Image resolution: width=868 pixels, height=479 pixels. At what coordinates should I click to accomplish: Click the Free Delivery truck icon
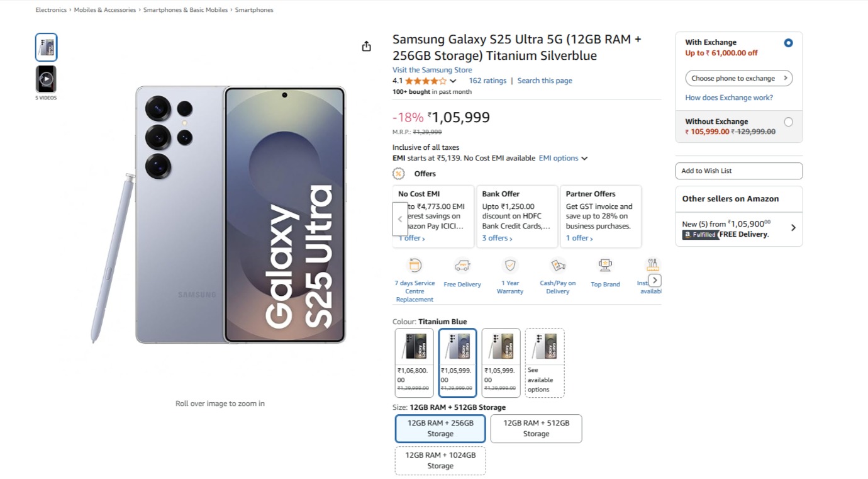click(462, 266)
